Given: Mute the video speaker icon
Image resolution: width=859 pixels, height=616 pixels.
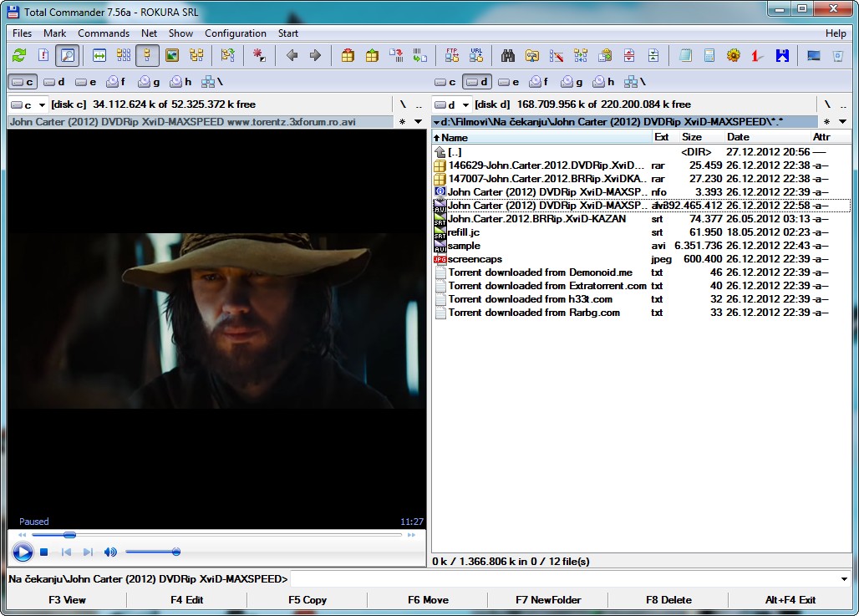Looking at the screenshot, I should [110, 552].
